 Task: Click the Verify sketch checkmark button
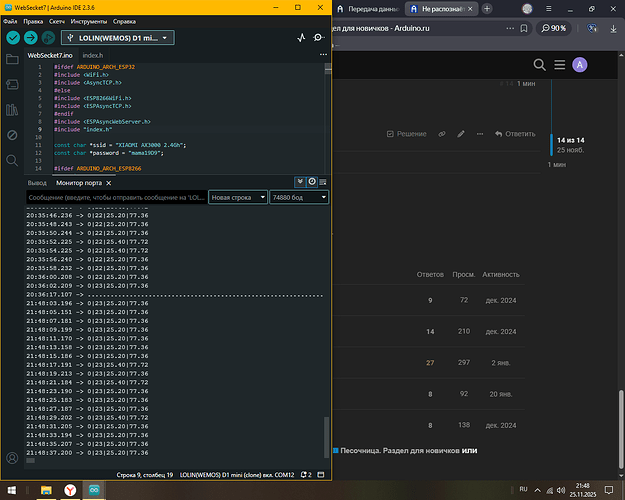point(13,37)
